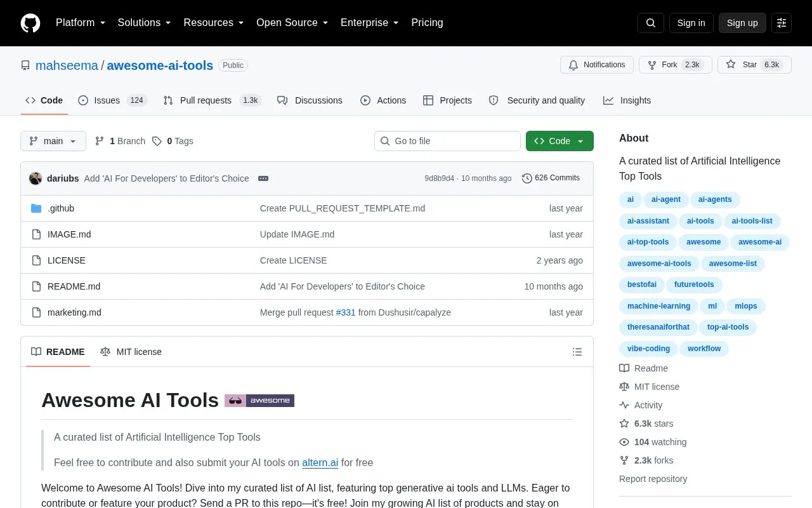Switch to the Pull requests tab
Screen dimensions: 812x508
click(212, 100)
